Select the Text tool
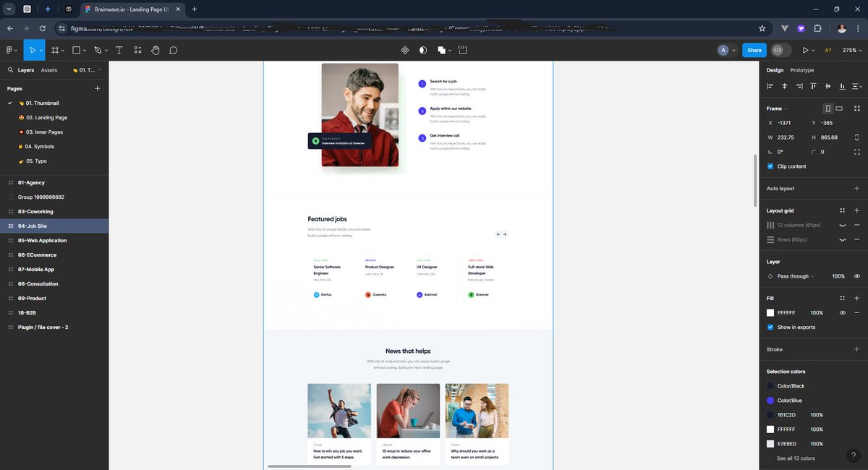Image resolution: width=868 pixels, height=470 pixels. (x=119, y=50)
